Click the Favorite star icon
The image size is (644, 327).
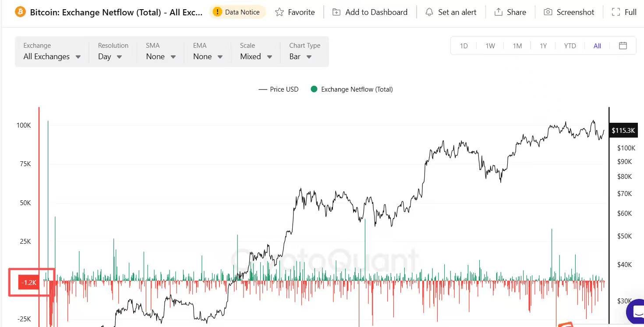coord(280,12)
